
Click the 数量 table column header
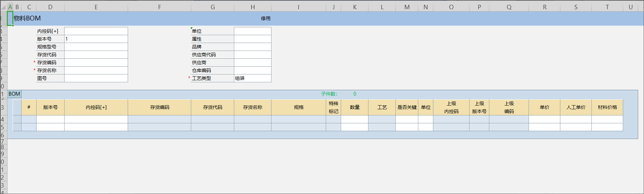pyautogui.click(x=354, y=107)
